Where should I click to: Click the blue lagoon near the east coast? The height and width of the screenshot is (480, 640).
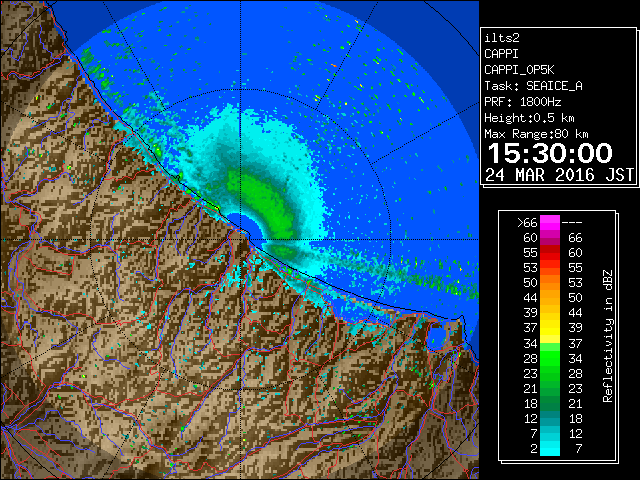[435, 337]
